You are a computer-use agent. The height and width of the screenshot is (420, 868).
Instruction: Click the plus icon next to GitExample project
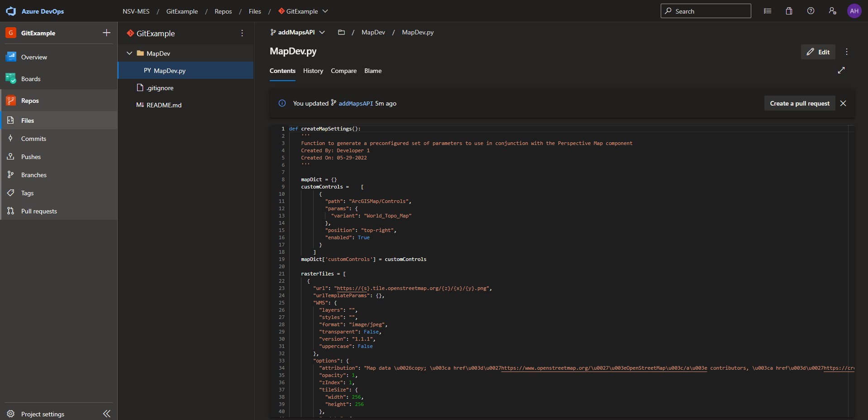pos(106,33)
